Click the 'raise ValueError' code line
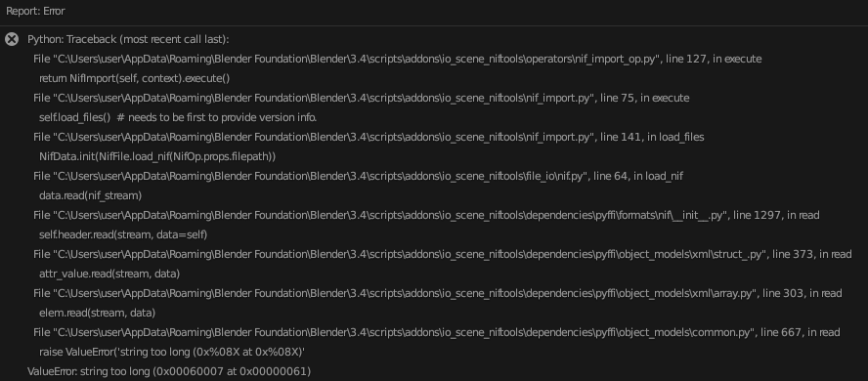 coord(172,353)
